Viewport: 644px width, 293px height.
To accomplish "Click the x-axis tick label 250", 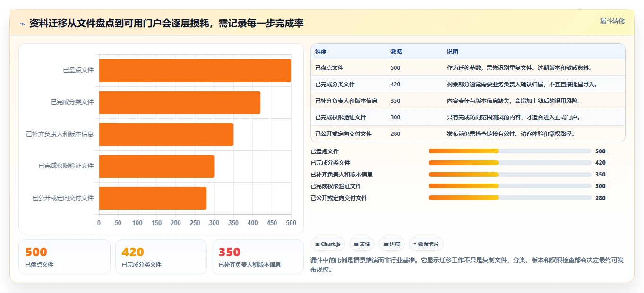I will 195,223.
